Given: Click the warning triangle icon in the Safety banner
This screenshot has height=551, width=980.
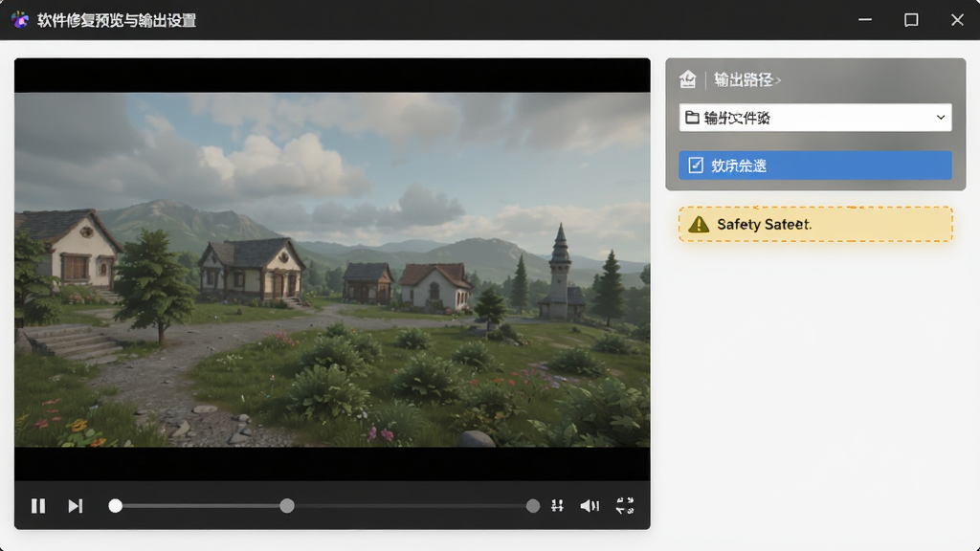Looking at the screenshot, I should click(x=698, y=224).
